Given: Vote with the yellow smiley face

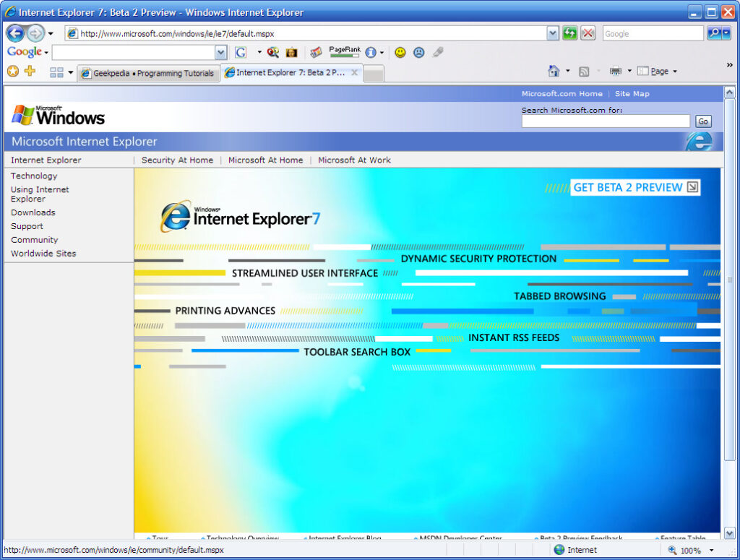Looking at the screenshot, I should pyautogui.click(x=400, y=52).
